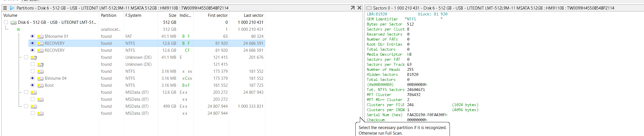
Task: Click the FAT file system cell
Action: [x=129, y=36]
